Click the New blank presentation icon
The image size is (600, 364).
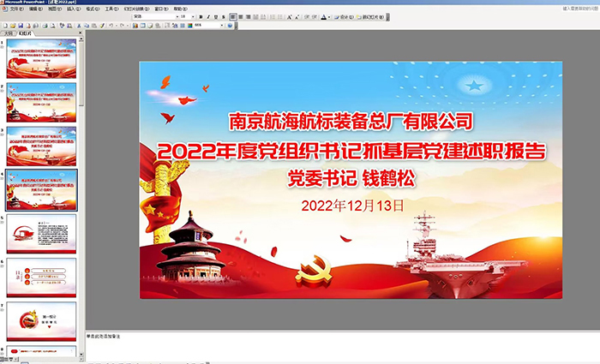click(4, 25)
